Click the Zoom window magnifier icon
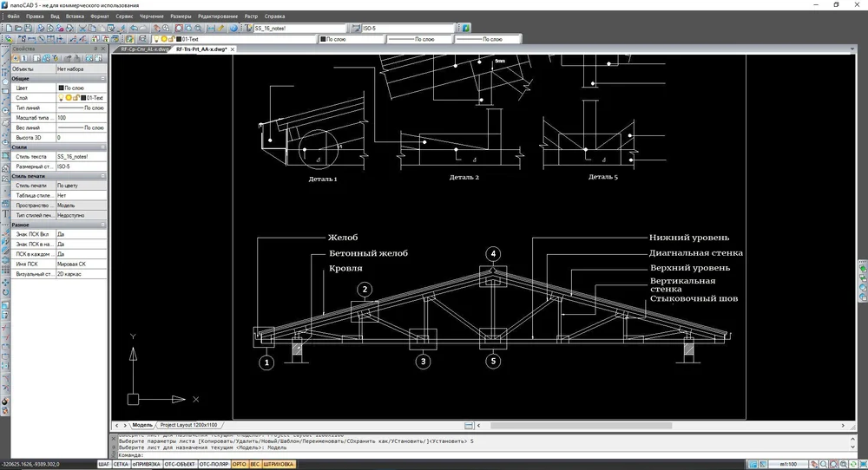Viewport: 868px width, 470px height. coord(188,28)
